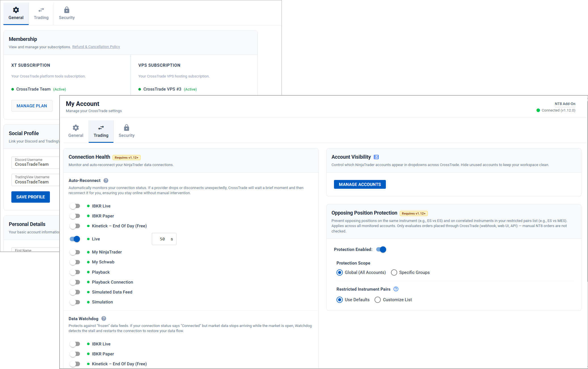This screenshot has height=369, width=588.
Task: Click the Security lock icon in My Account
Action: (126, 128)
